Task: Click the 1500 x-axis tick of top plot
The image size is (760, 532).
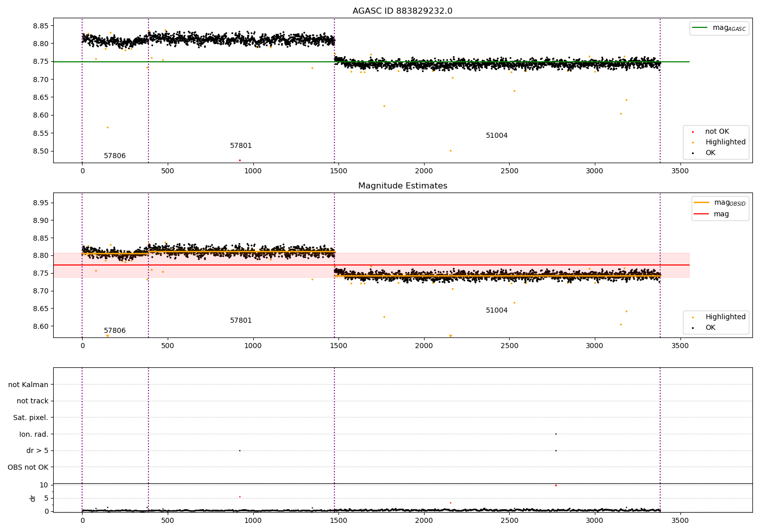Action: click(338, 171)
